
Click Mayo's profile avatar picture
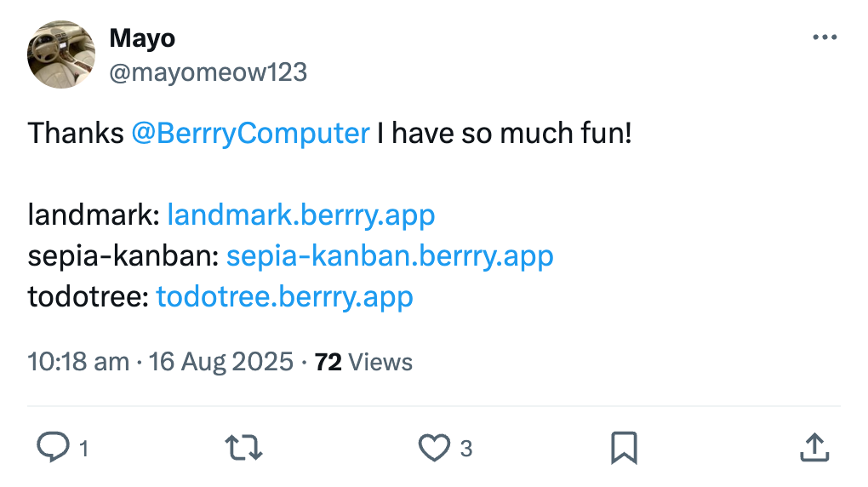(x=61, y=54)
